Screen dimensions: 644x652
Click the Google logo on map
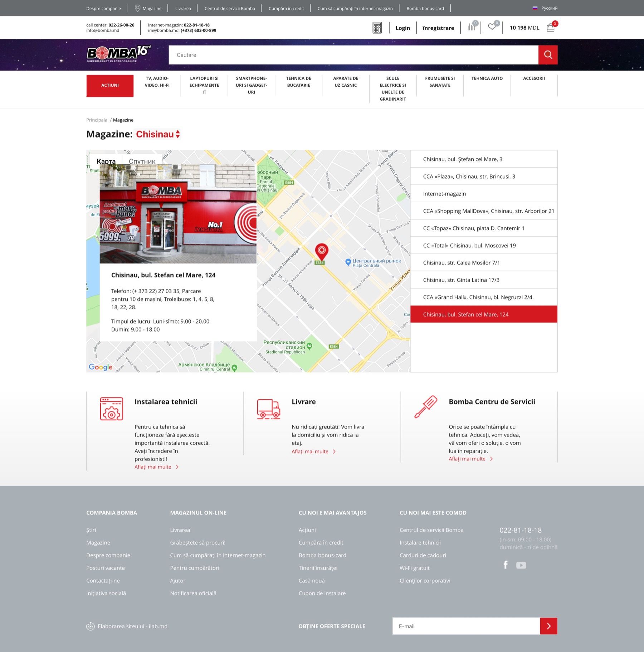point(101,367)
